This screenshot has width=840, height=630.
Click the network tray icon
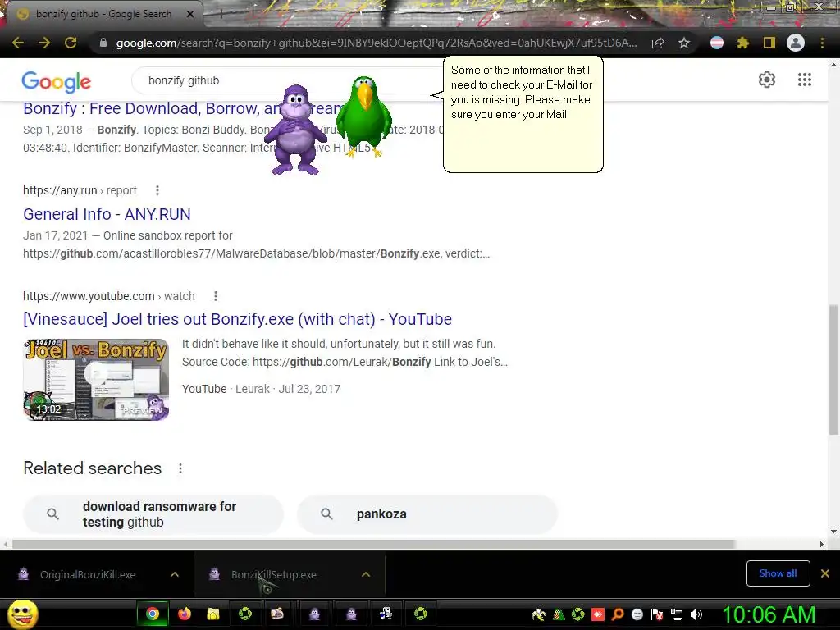tap(677, 614)
